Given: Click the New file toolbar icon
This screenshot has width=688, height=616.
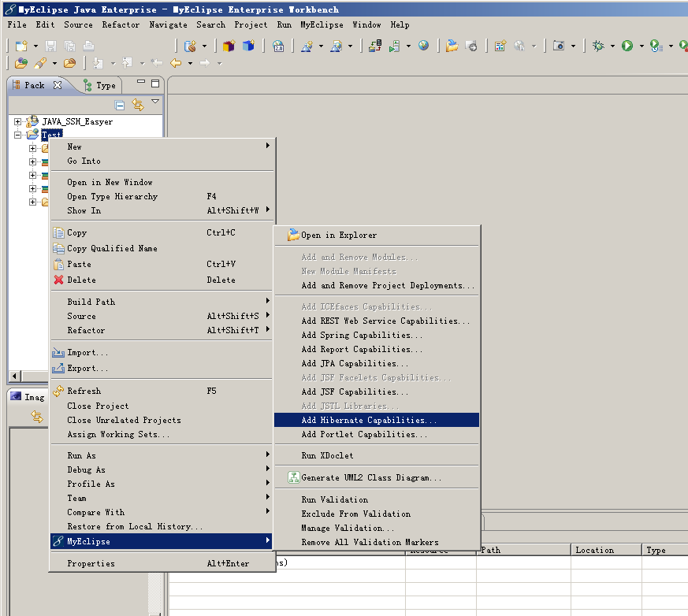Looking at the screenshot, I should point(20,46).
